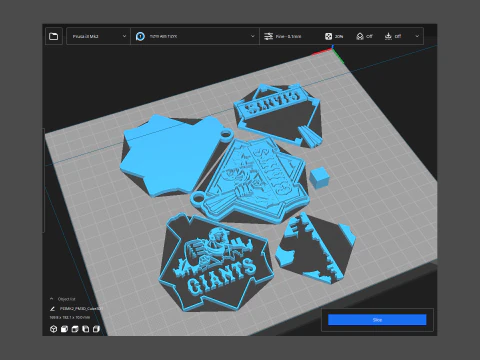Click the print profile sliders icon
Screen dimensions: 480x360
[268, 36]
